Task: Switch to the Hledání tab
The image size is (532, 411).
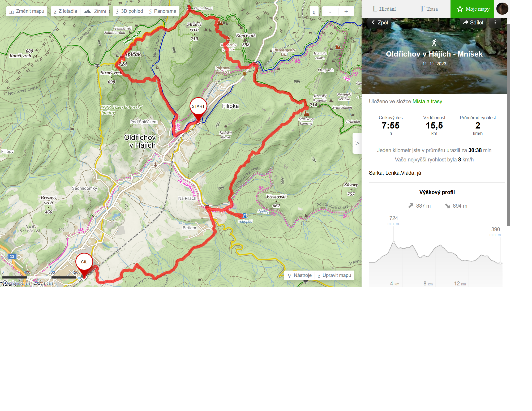Action: point(384,9)
